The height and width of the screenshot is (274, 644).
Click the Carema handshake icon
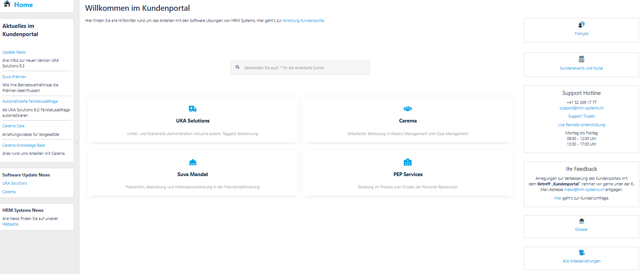pyautogui.click(x=408, y=109)
